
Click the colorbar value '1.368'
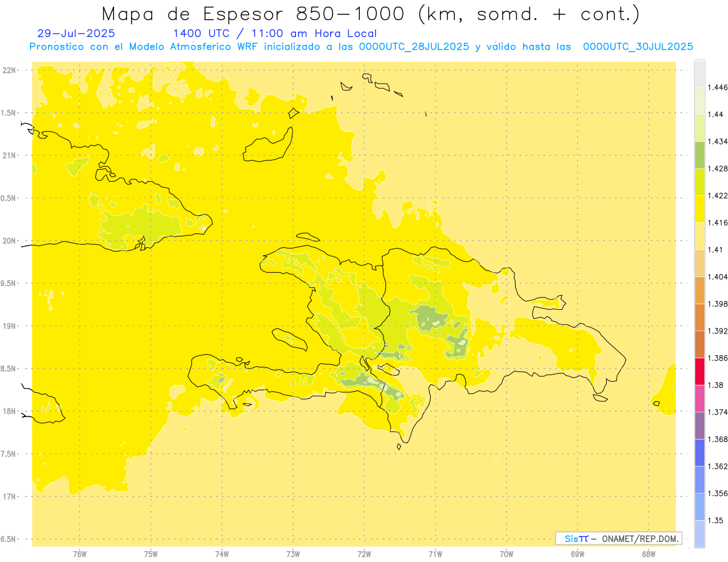click(718, 439)
